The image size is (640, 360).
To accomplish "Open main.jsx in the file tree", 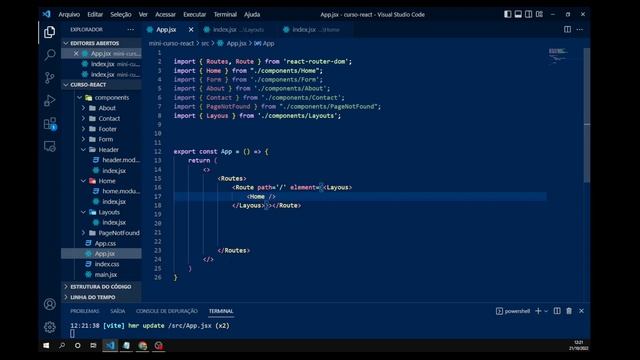I will (x=101, y=274).
